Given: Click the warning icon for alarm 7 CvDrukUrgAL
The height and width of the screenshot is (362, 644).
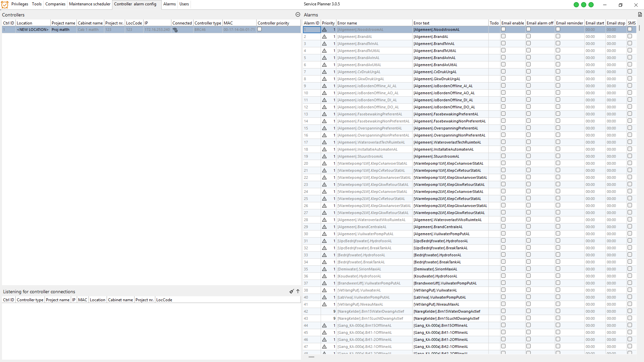Looking at the screenshot, I should point(324,72).
